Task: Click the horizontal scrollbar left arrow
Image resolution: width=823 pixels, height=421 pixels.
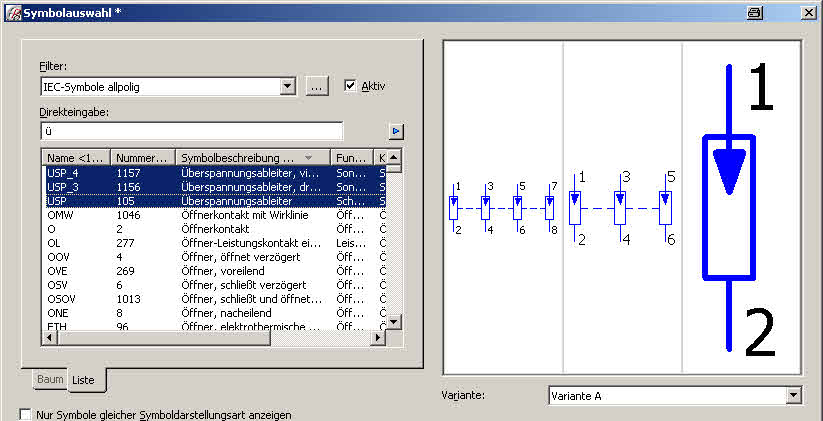Action: click(x=49, y=338)
